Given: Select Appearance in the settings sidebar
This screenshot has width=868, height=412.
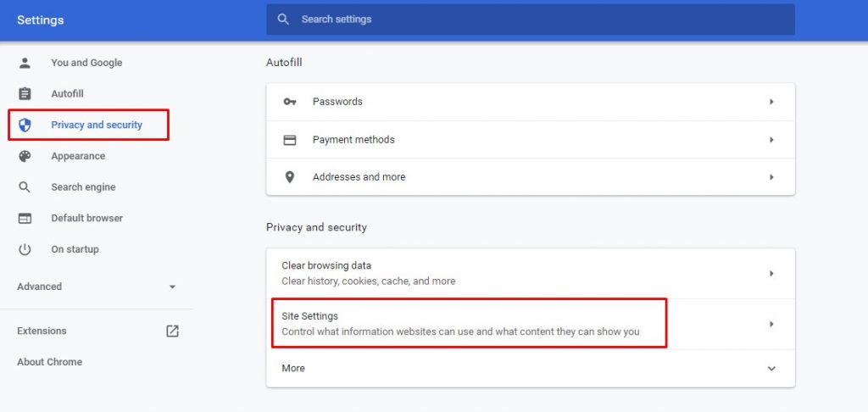Looking at the screenshot, I should [78, 156].
